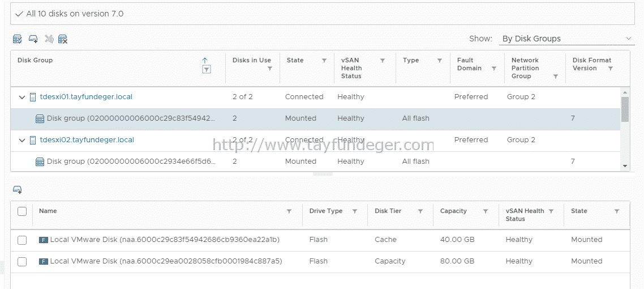Select the Disk group 6000c2934e66f5d6 row

coord(315,161)
